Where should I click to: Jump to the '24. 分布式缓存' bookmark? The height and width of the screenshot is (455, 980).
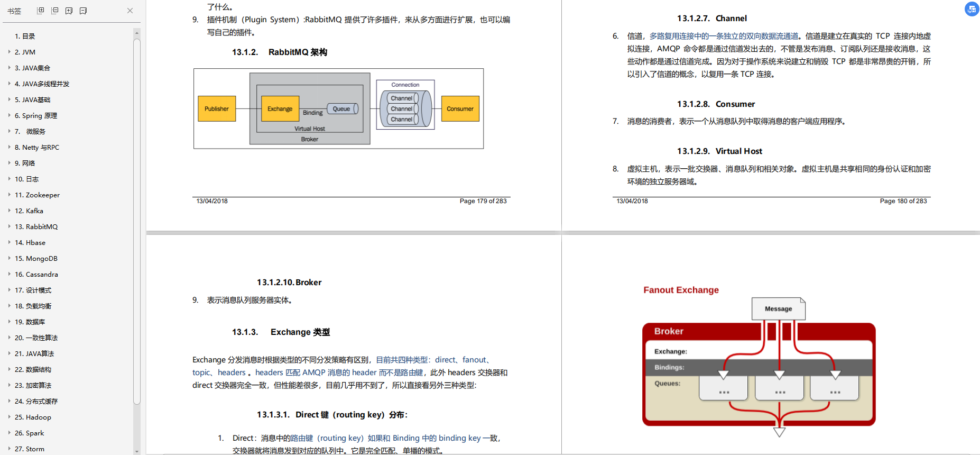click(x=36, y=401)
